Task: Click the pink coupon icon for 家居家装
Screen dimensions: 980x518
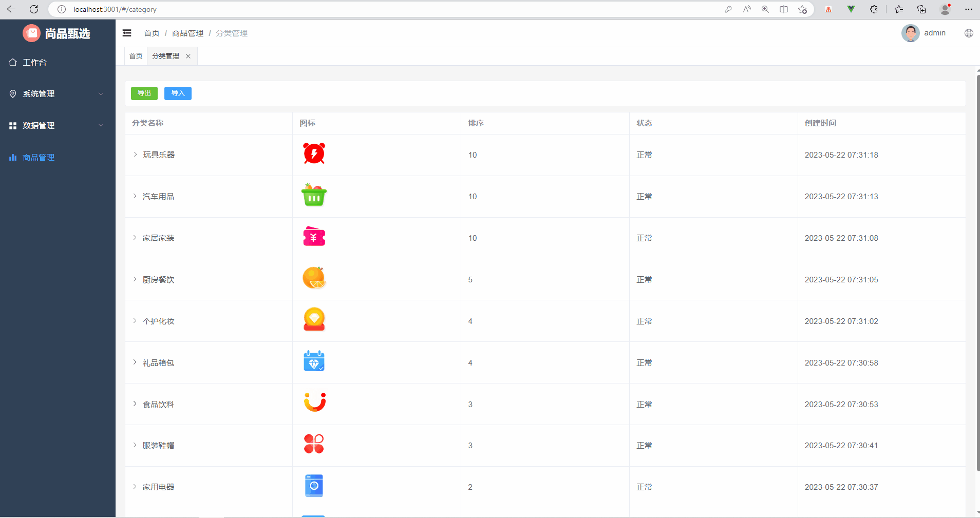Action: [314, 237]
